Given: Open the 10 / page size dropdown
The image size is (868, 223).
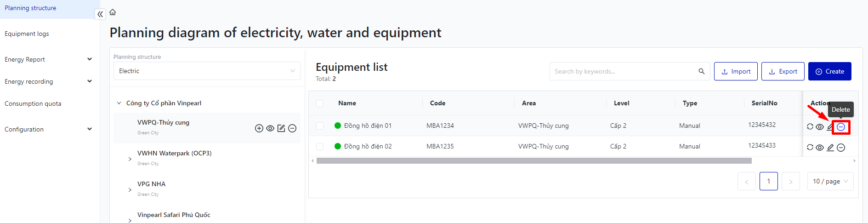Looking at the screenshot, I should [x=830, y=181].
